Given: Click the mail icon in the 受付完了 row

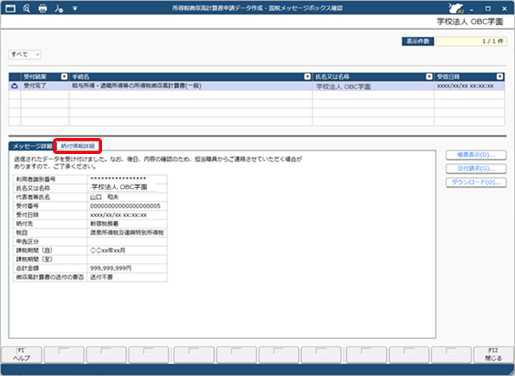Looking at the screenshot, I should pos(15,86).
